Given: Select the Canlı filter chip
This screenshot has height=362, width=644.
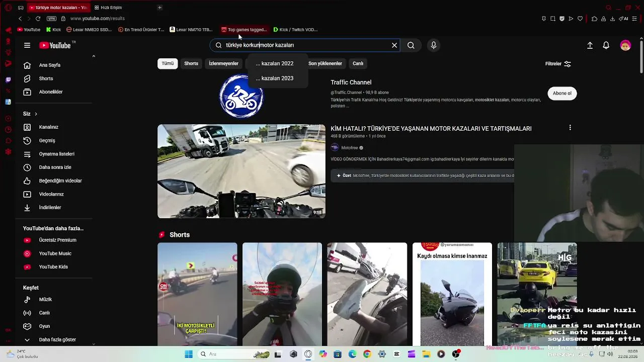Looking at the screenshot, I should [358, 63].
